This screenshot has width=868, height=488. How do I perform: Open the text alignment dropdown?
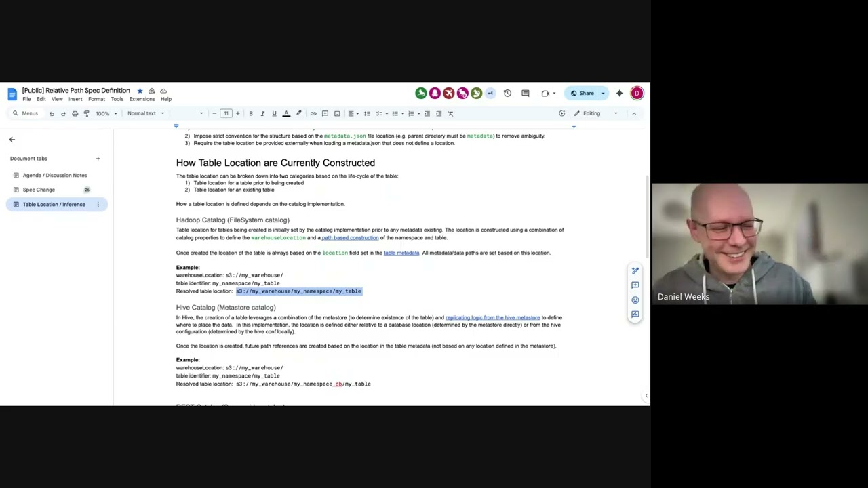click(353, 114)
